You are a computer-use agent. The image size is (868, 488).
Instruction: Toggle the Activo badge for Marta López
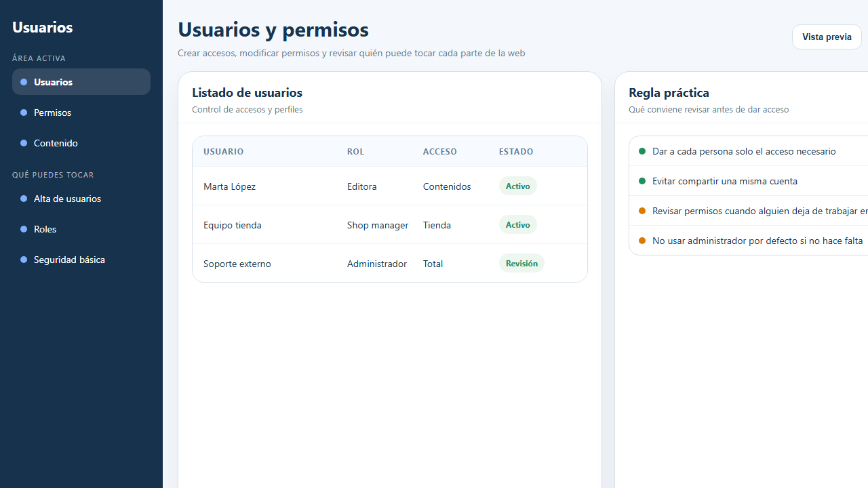pyautogui.click(x=517, y=186)
